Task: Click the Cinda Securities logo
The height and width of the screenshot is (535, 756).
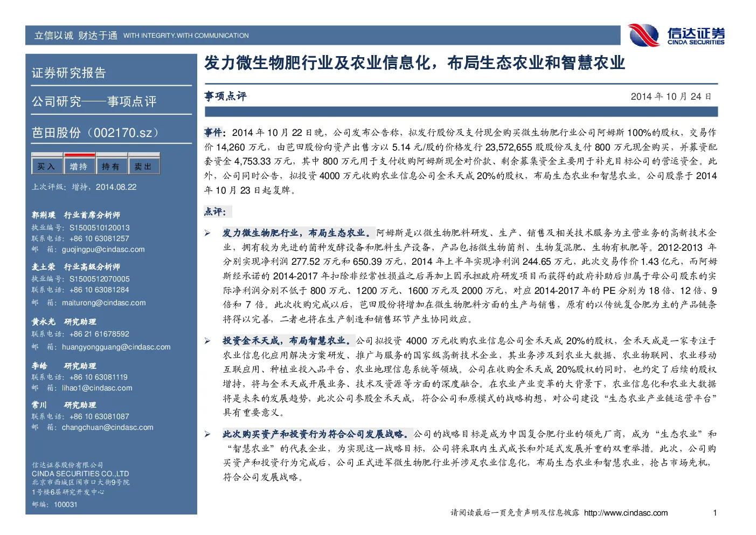Action: click(x=677, y=35)
